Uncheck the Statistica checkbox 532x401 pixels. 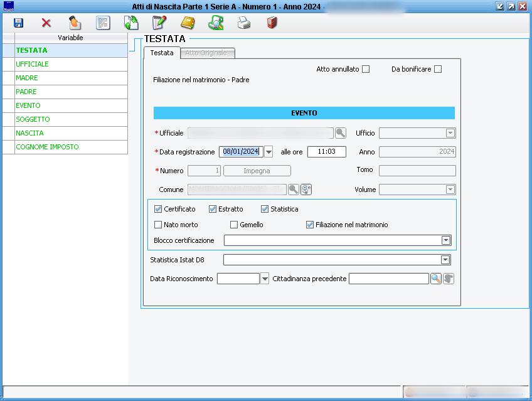coord(265,209)
